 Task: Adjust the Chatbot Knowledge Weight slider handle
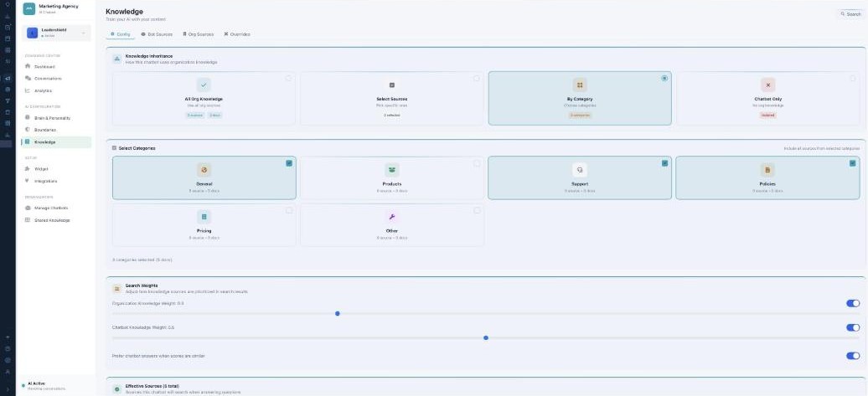tap(485, 338)
